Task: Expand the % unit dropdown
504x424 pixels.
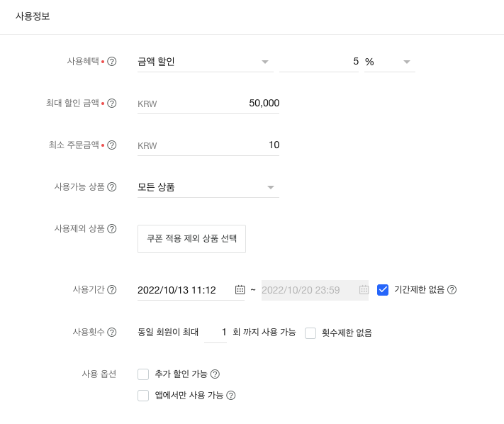Action: [389, 62]
